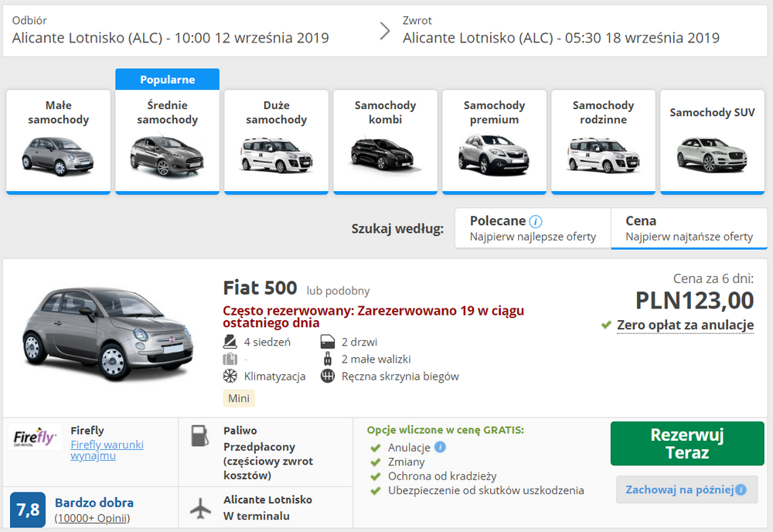Click the seat icon beside 4 siedzeń
Image resolution: width=773 pixels, height=532 pixels.
point(230,342)
